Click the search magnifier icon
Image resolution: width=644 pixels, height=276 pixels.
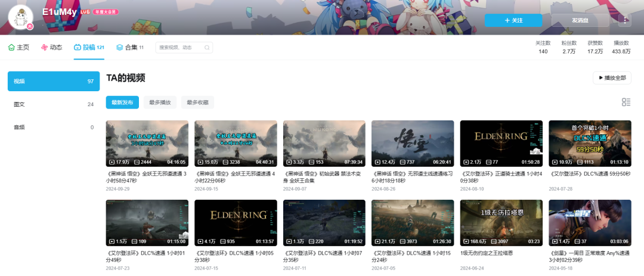point(207,48)
